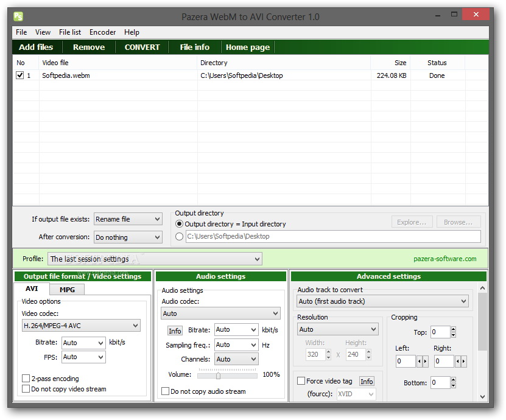
Task: Click the No column header
Action: point(26,63)
